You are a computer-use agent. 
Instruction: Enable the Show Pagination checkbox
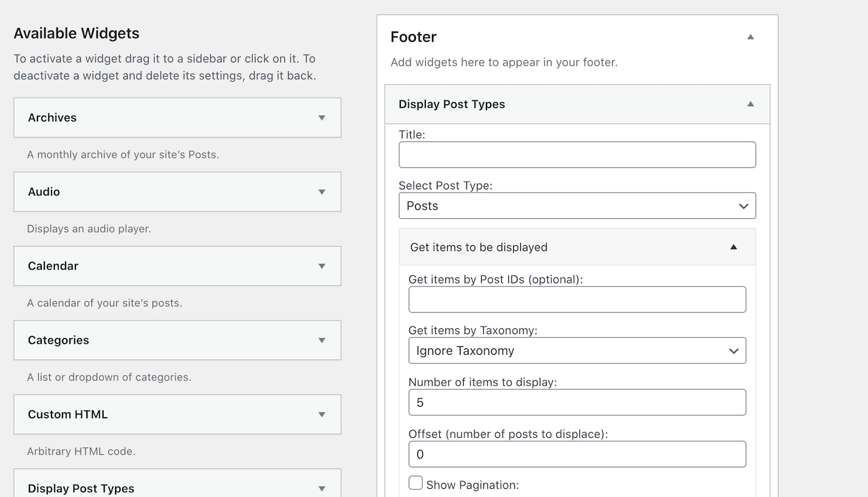click(x=416, y=482)
